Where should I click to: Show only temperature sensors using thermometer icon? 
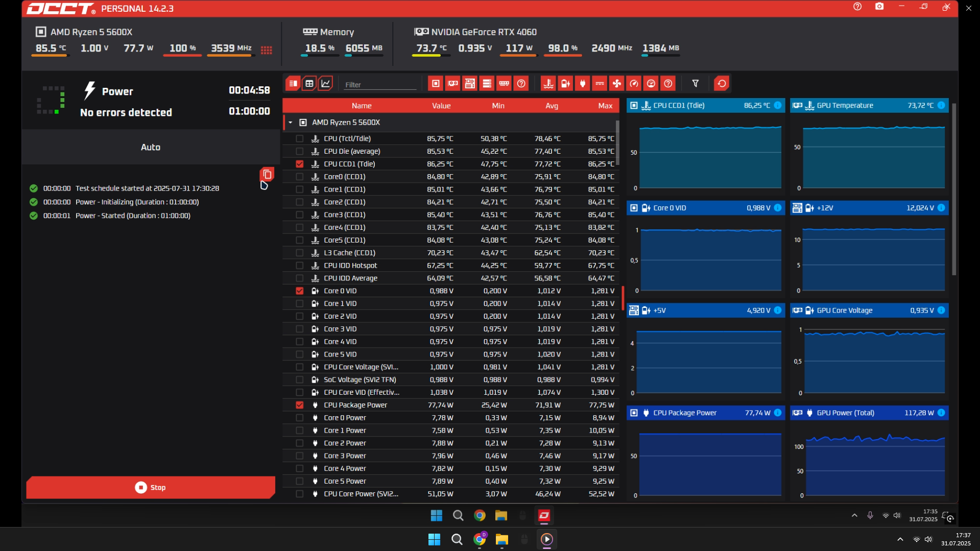tap(548, 84)
